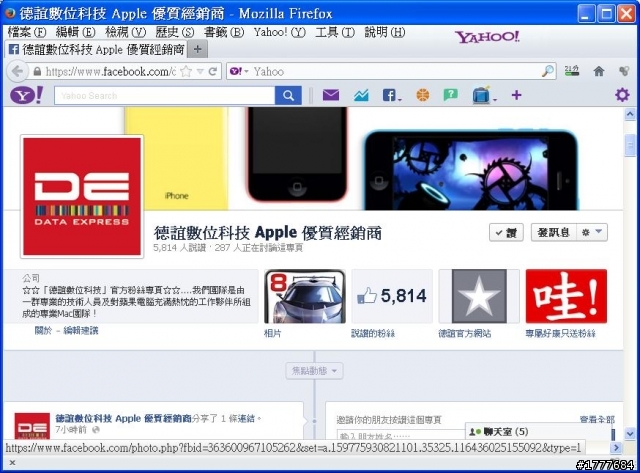Click the red DE Data Express profile picture

pyautogui.click(x=82, y=196)
